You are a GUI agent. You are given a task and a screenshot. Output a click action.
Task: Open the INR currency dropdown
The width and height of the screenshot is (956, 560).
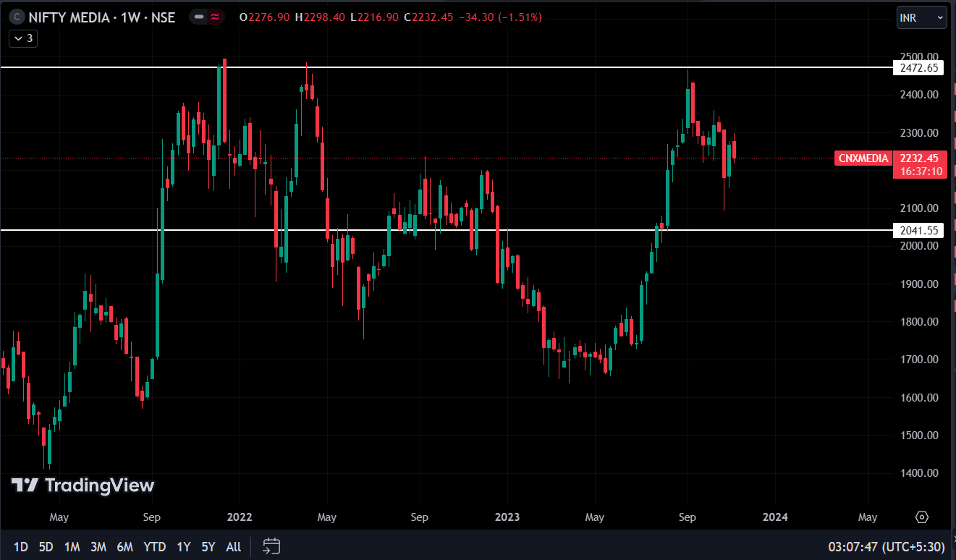[x=921, y=17]
